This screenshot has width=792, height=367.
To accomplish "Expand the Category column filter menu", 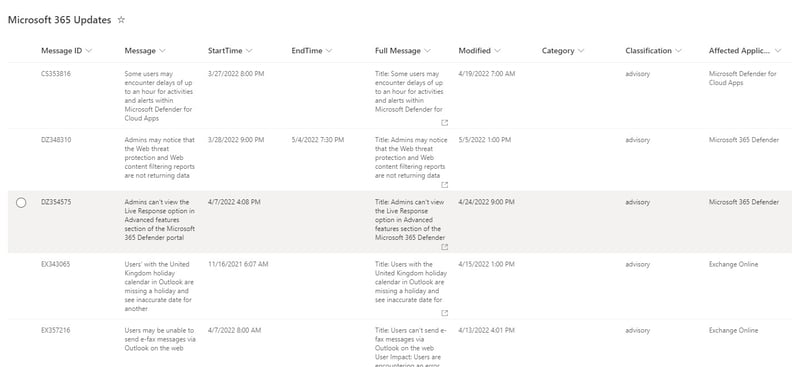I will coord(581,51).
